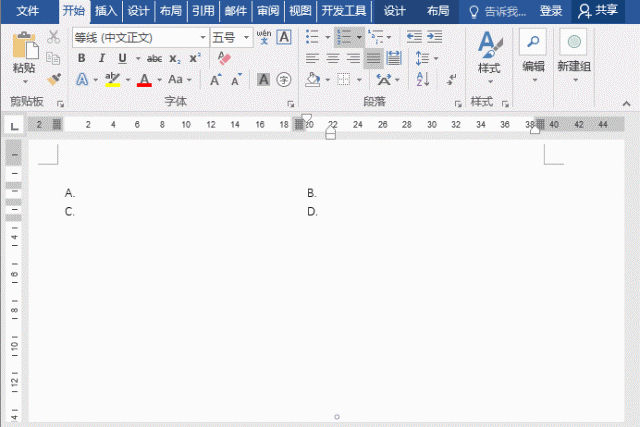Click the Bullets list icon
The width and height of the screenshot is (640, 427).
312,37
